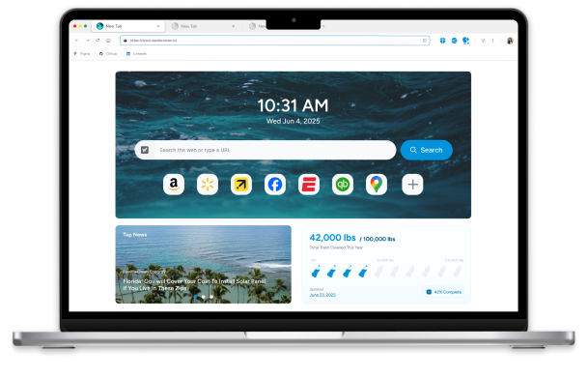Open the ESPN shortcut
The width and height of the screenshot is (588, 377).
pyautogui.click(x=309, y=185)
